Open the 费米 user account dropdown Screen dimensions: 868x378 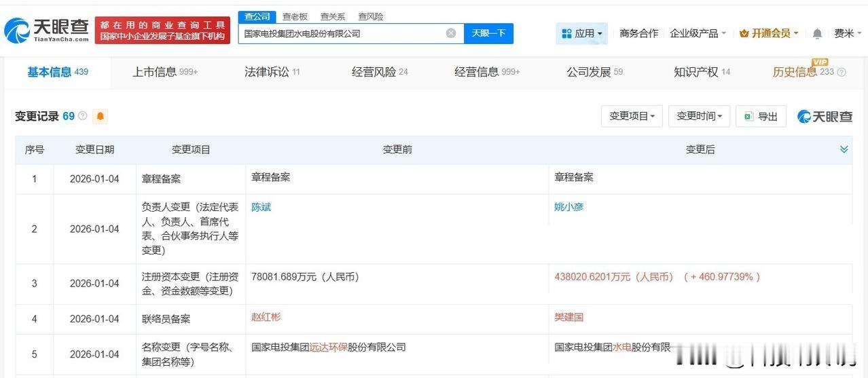pyautogui.click(x=848, y=33)
